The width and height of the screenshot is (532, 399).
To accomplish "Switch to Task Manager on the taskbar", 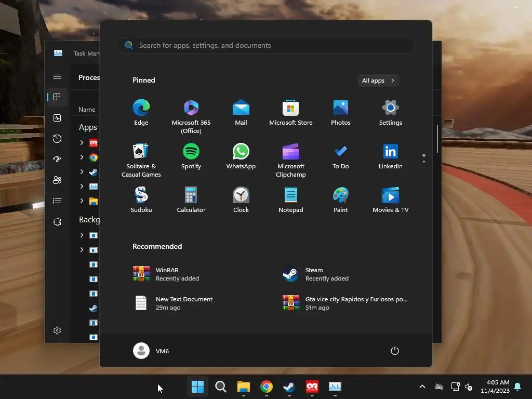I will pyautogui.click(x=335, y=387).
